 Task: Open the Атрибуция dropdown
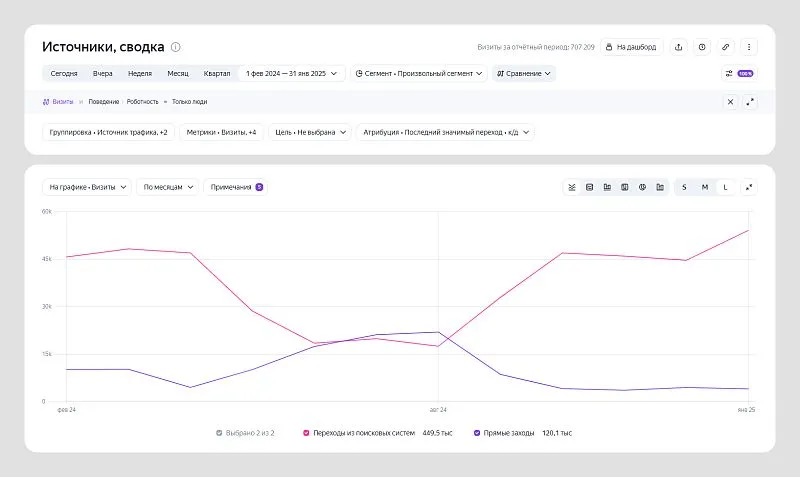coord(445,132)
